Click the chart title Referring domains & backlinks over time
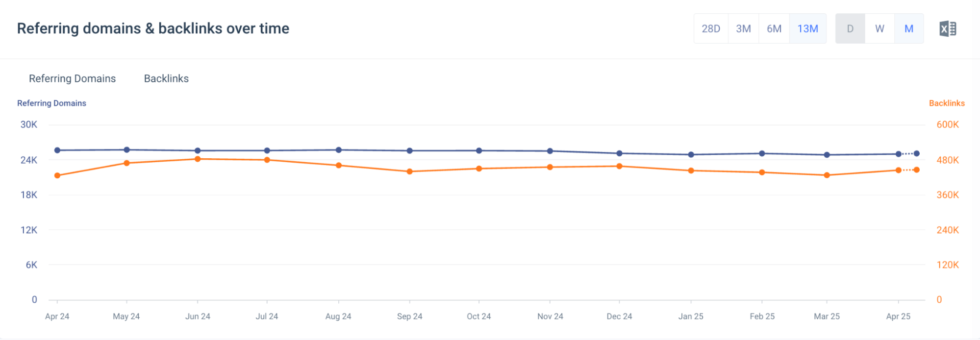 click(153, 28)
